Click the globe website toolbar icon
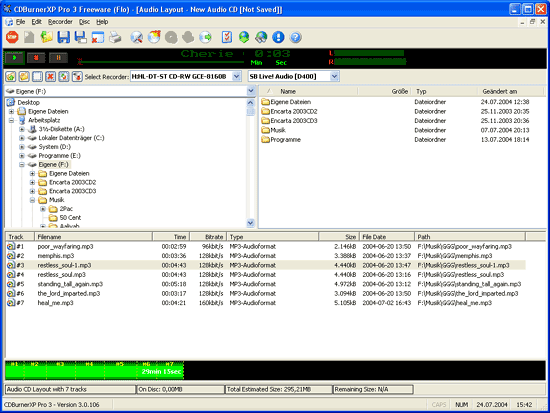550x413 pixels. click(261, 37)
